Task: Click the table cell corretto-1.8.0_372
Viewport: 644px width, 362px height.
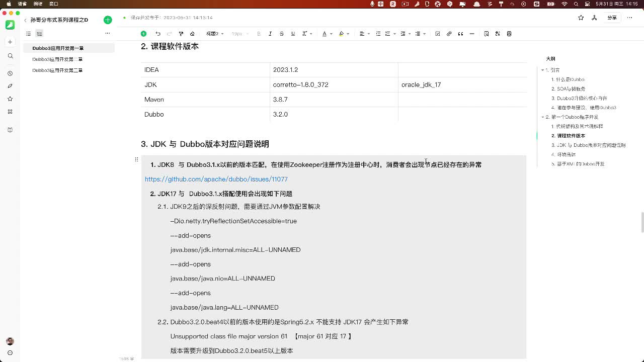Action: (x=334, y=84)
